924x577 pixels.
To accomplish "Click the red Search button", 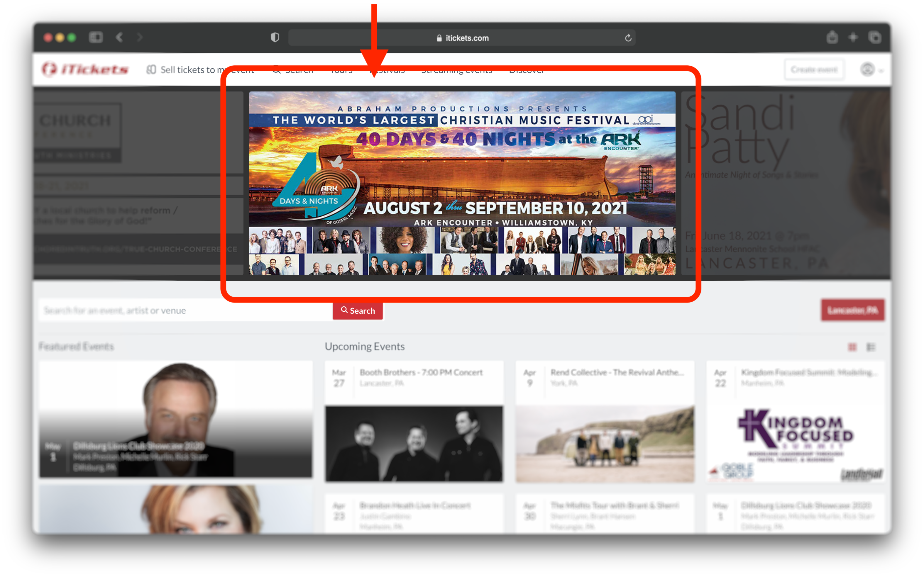I will click(358, 310).
